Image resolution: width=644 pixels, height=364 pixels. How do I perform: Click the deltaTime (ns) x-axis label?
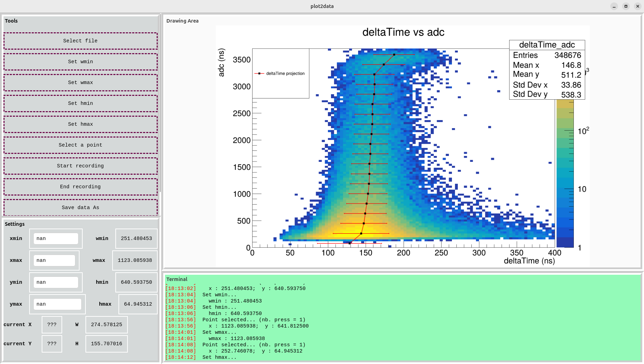tap(529, 261)
